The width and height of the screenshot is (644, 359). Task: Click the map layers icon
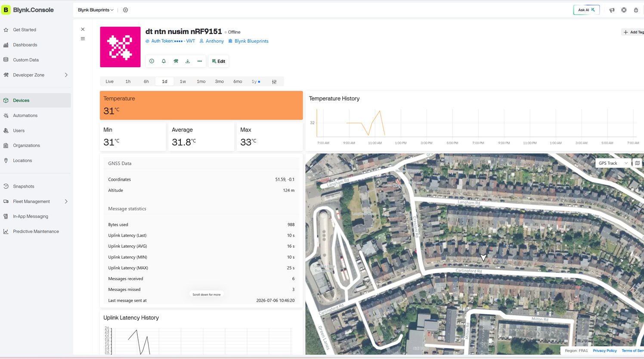coord(638,163)
